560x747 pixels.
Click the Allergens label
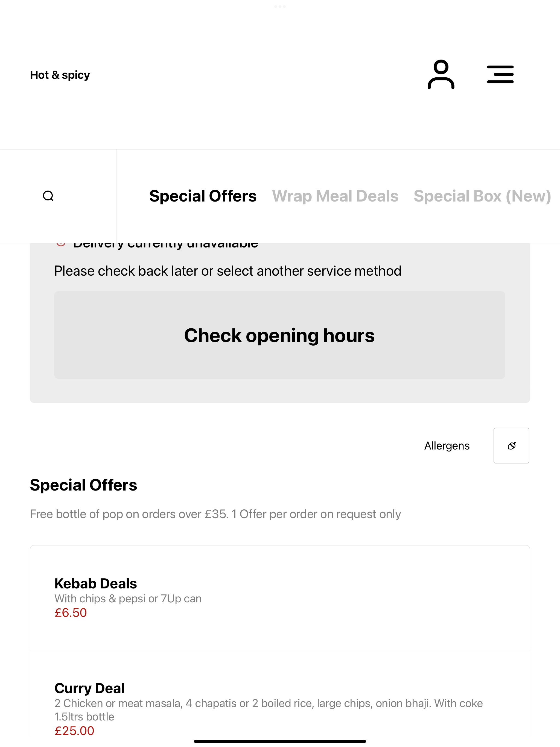point(447,446)
